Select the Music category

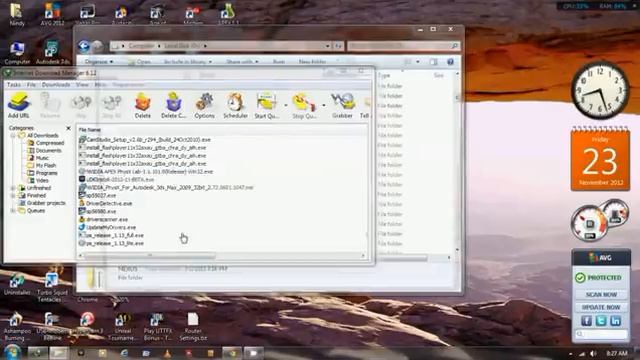[42, 158]
